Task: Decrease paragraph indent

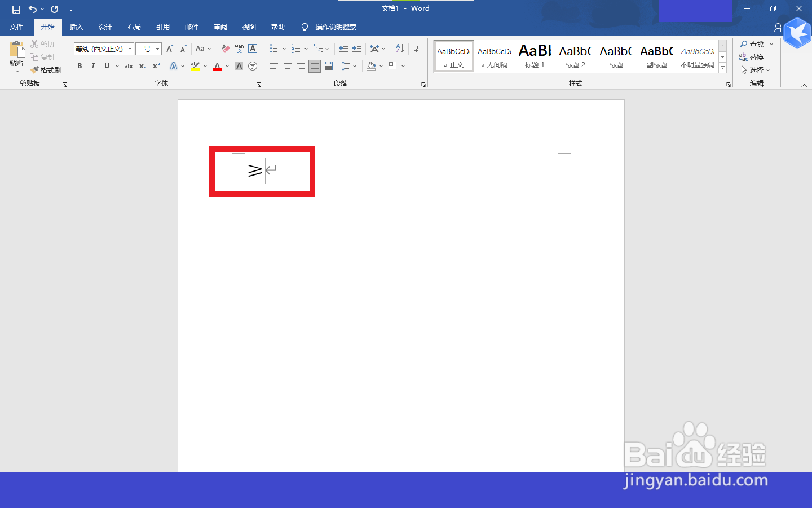Action: click(x=343, y=49)
